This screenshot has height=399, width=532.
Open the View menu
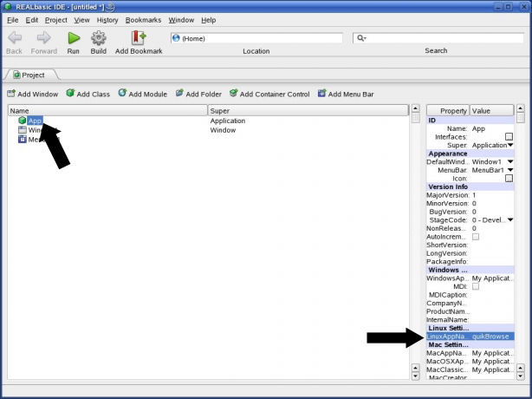[x=81, y=20]
